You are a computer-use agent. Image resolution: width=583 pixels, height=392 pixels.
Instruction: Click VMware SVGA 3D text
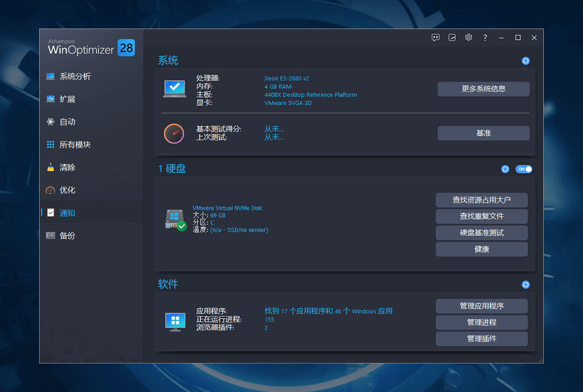pyautogui.click(x=288, y=103)
